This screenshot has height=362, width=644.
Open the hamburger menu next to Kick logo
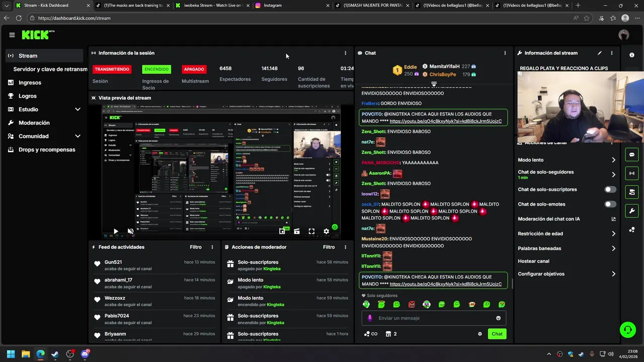(x=12, y=35)
